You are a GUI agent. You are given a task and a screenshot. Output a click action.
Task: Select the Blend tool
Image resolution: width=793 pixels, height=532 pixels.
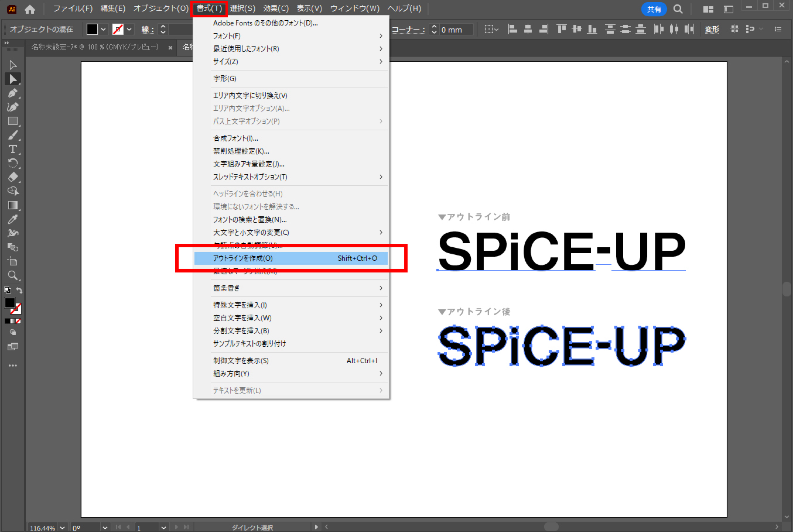[13, 247]
